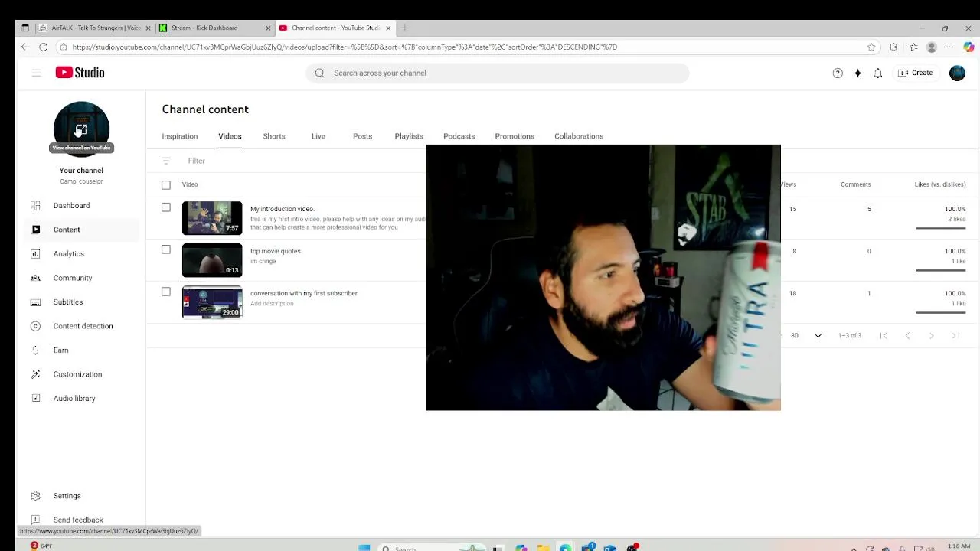The height and width of the screenshot is (551, 980).
Task: Click the Create button
Action: 916,73
